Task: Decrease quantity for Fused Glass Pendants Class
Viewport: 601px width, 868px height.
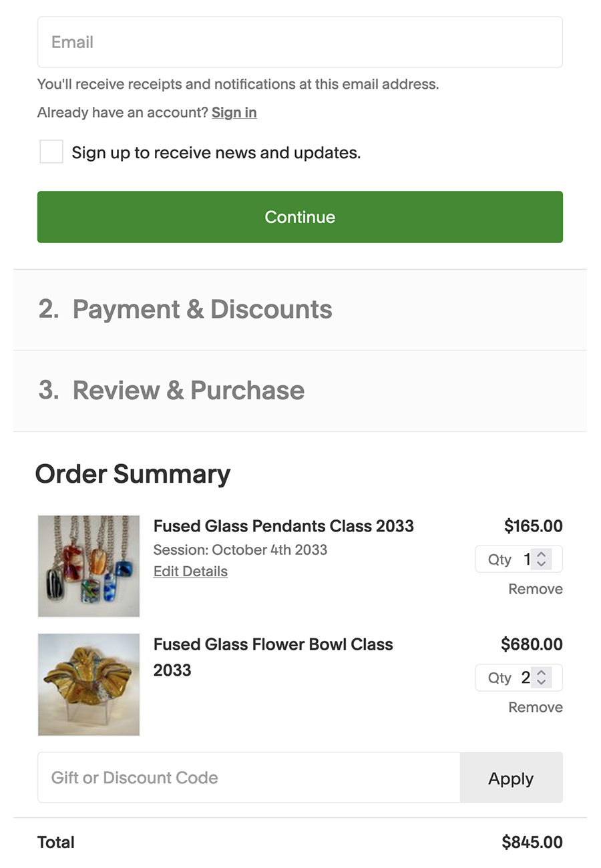Action: (542, 564)
